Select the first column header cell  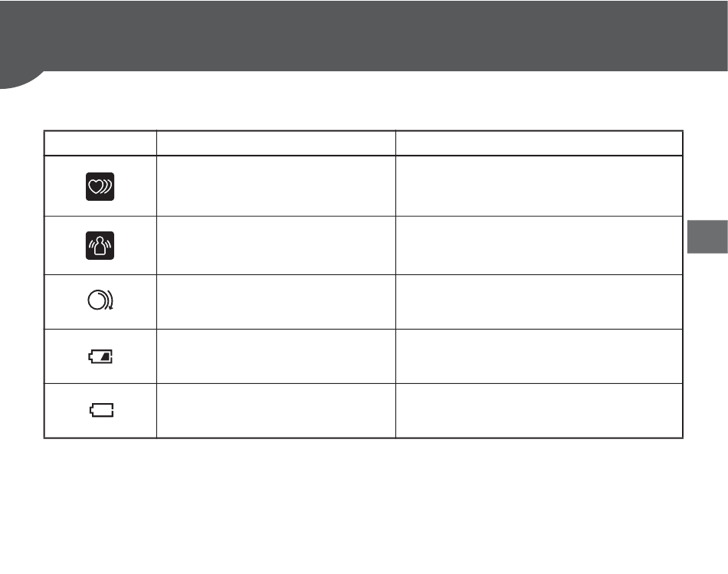point(100,143)
